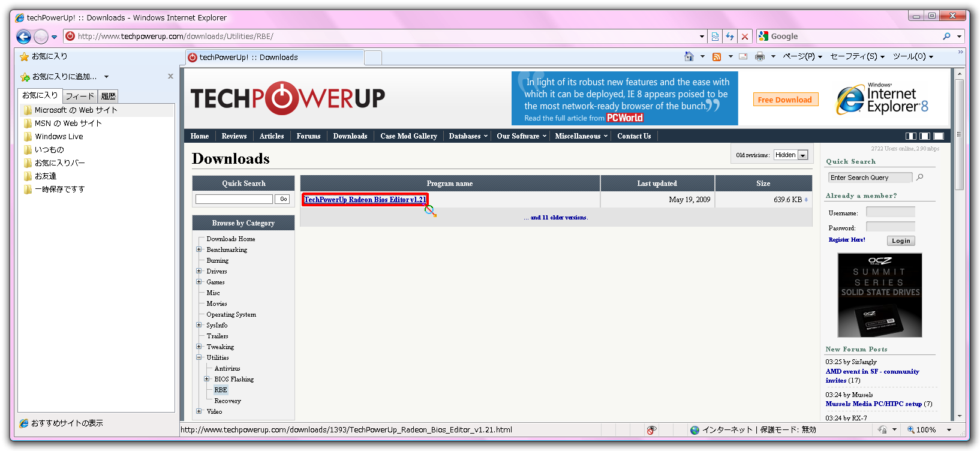Click the OCZ Summit Series ad image

click(x=880, y=295)
